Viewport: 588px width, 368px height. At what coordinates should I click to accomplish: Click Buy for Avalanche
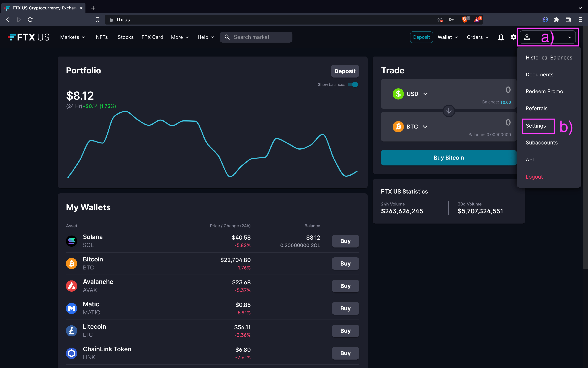click(x=345, y=286)
